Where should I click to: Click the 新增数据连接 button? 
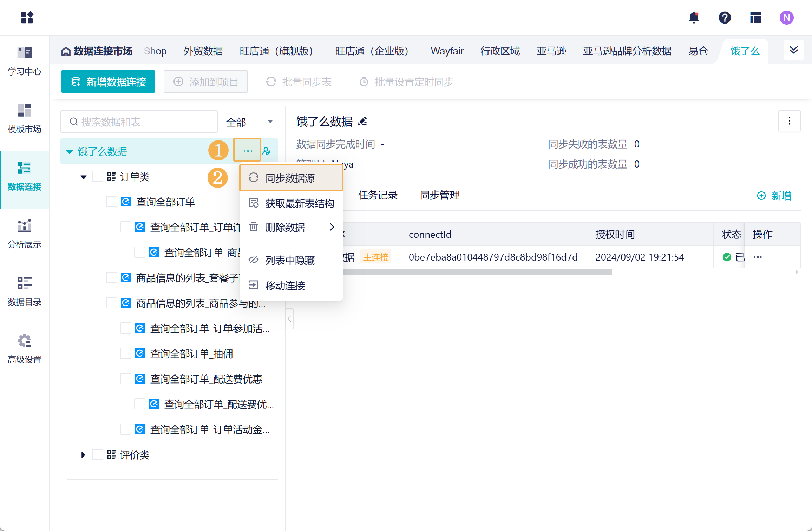point(108,82)
